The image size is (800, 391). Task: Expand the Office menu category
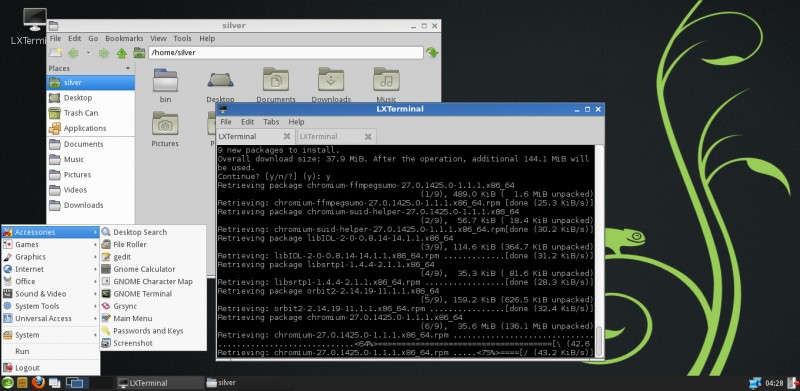50,281
